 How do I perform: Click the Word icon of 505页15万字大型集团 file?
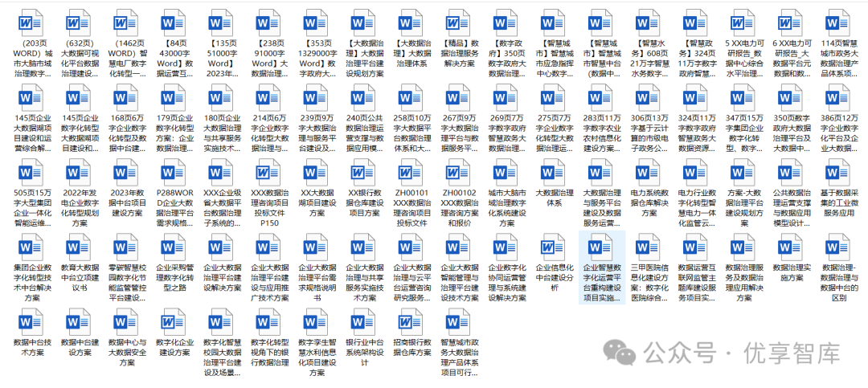point(31,173)
